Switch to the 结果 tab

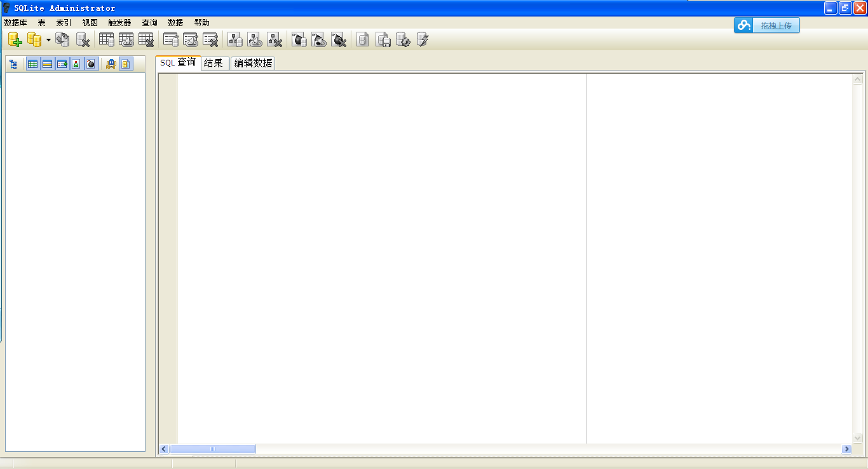215,63
